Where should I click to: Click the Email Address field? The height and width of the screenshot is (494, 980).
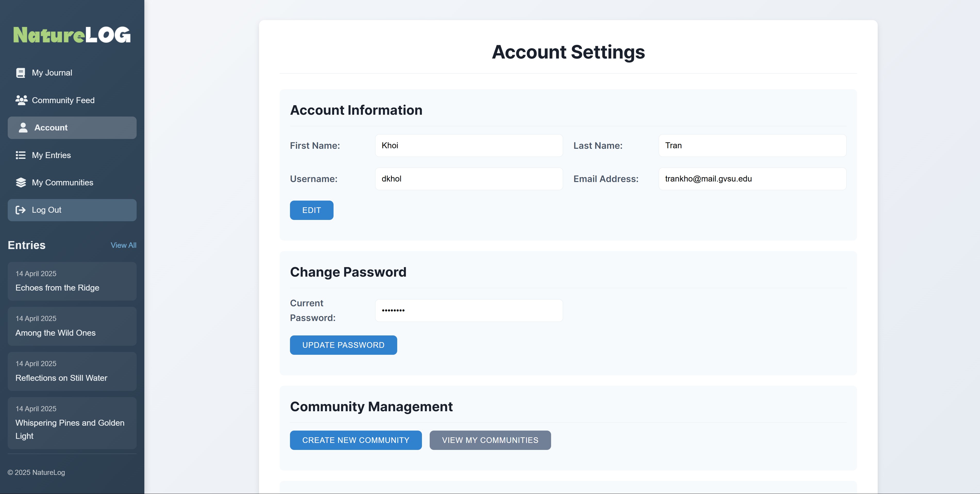tap(752, 179)
